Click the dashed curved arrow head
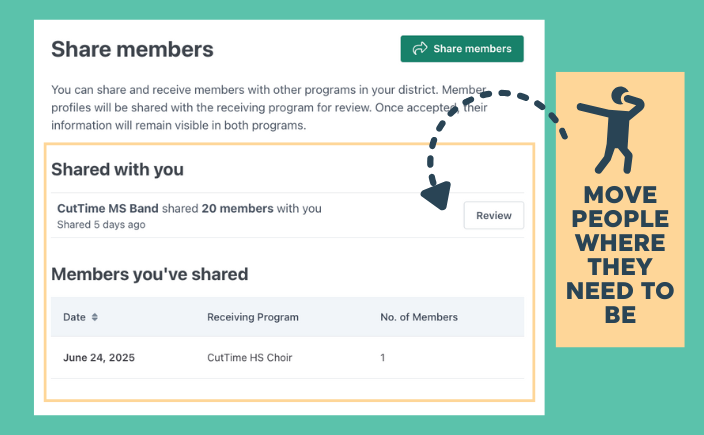 (435, 195)
